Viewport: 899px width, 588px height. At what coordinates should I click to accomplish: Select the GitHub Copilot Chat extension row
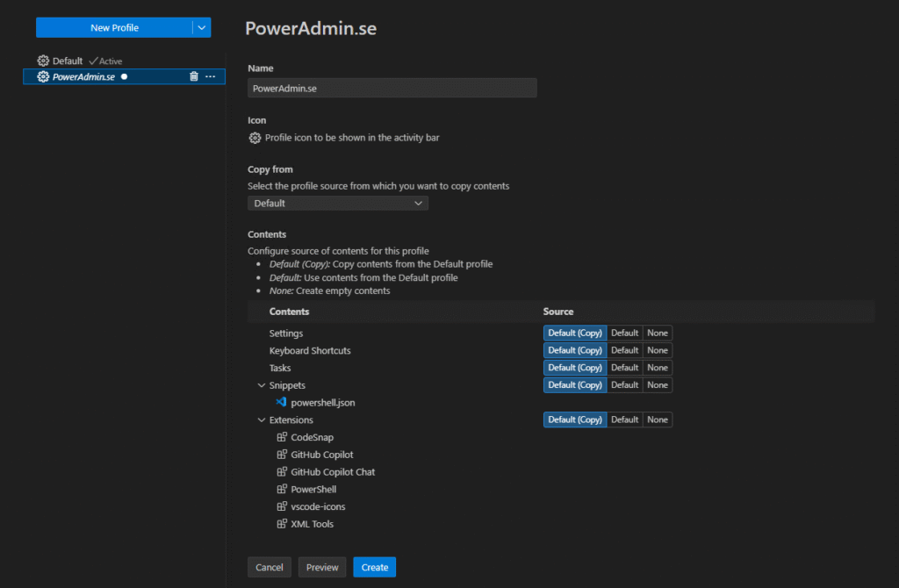point(333,471)
